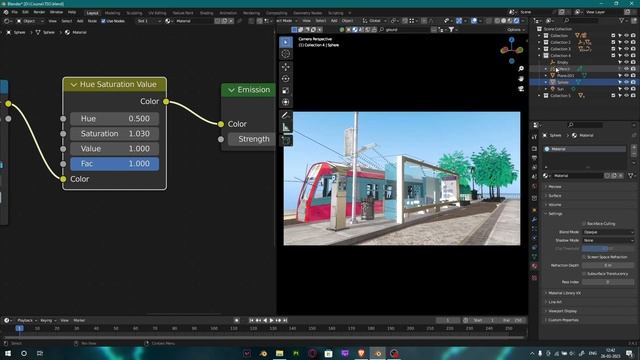Switch to the Modeling workspace tab
The height and width of the screenshot is (360, 640).
coord(112,13)
